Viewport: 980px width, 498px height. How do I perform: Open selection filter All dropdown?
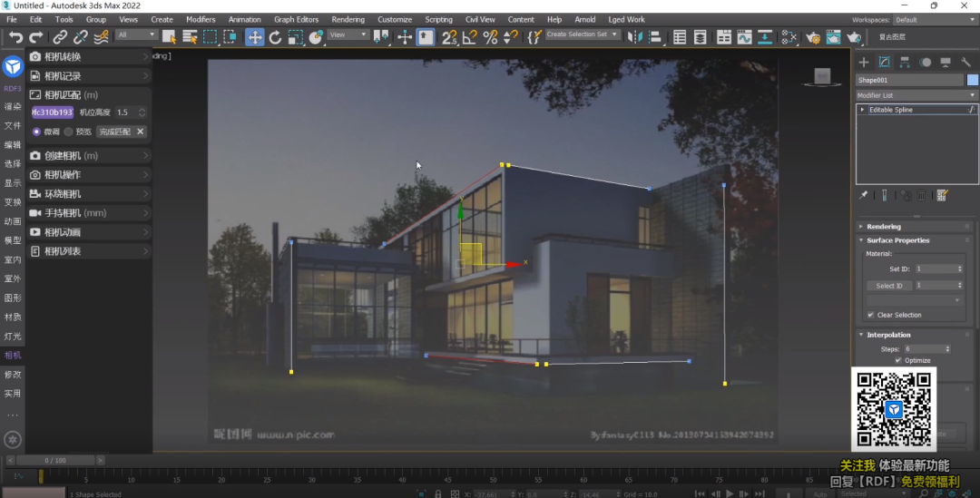click(x=136, y=35)
